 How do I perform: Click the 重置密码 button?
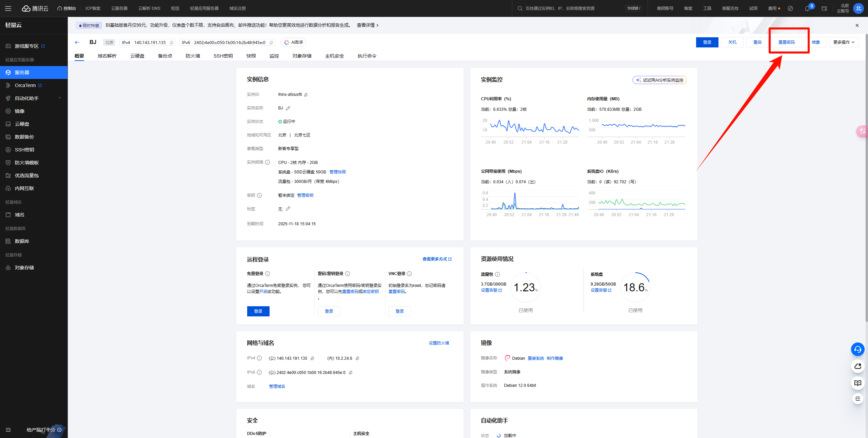[786, 42]
